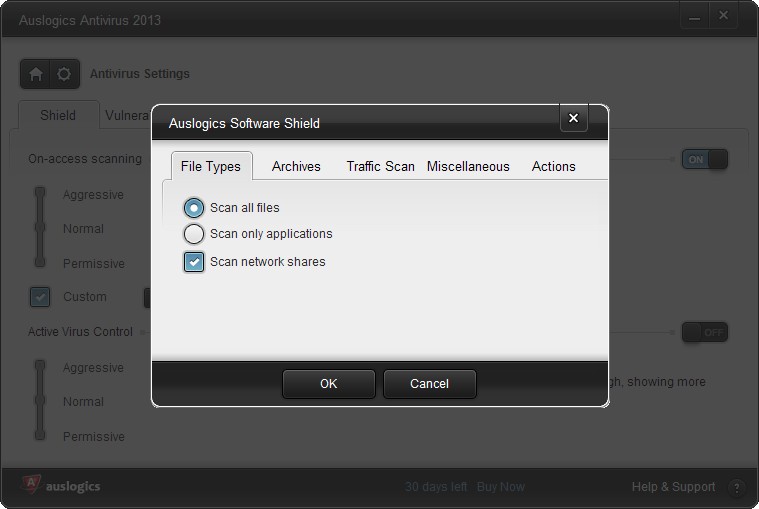The image size is (759, 509).
Task: Click Cancel in Software Shield dialog
Action: [430, 384]
